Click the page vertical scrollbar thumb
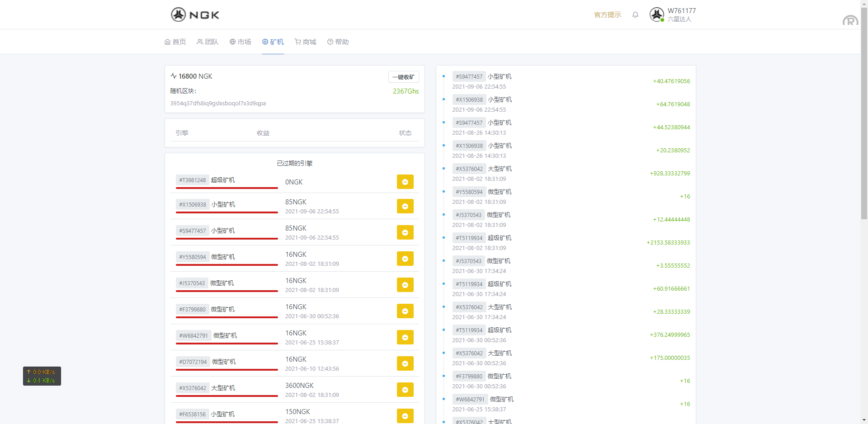The image size is (868, 424). click(x=864, y=113)
